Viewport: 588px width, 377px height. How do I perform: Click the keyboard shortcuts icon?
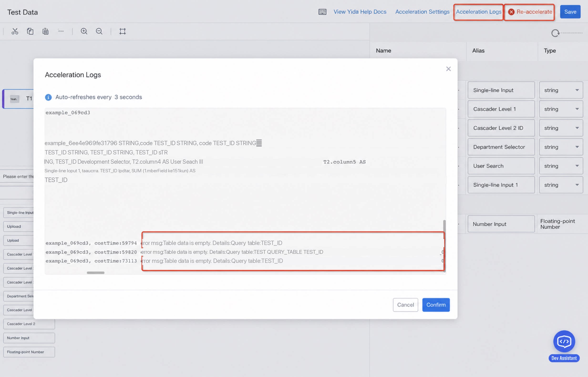322,12
